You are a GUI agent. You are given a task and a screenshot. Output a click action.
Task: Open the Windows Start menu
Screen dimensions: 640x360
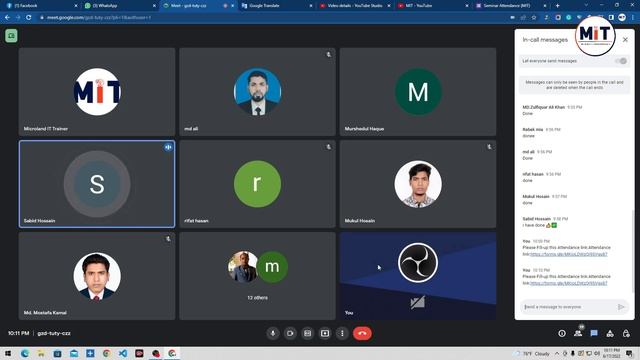pos(8,353)
